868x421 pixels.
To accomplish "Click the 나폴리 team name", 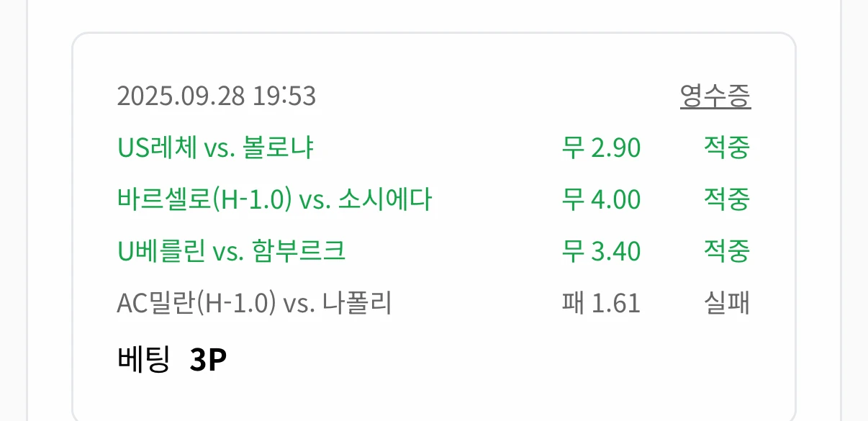I will tap(357, 303).
